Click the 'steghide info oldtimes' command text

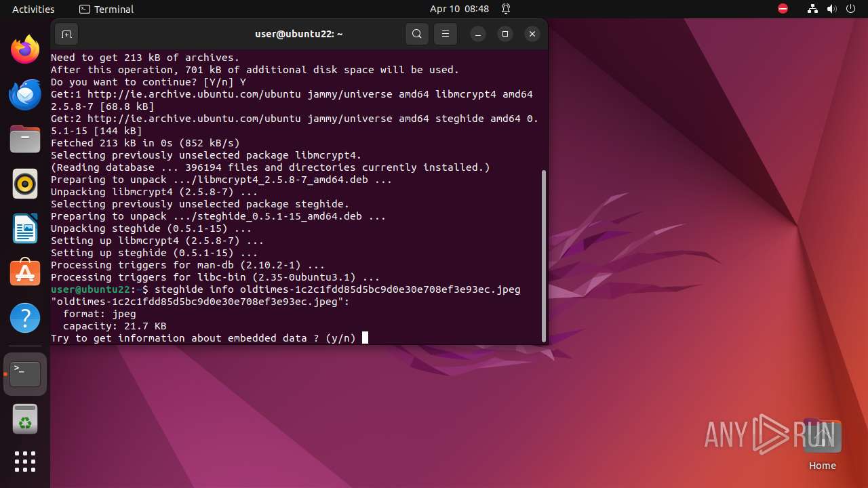click(338, 289)
